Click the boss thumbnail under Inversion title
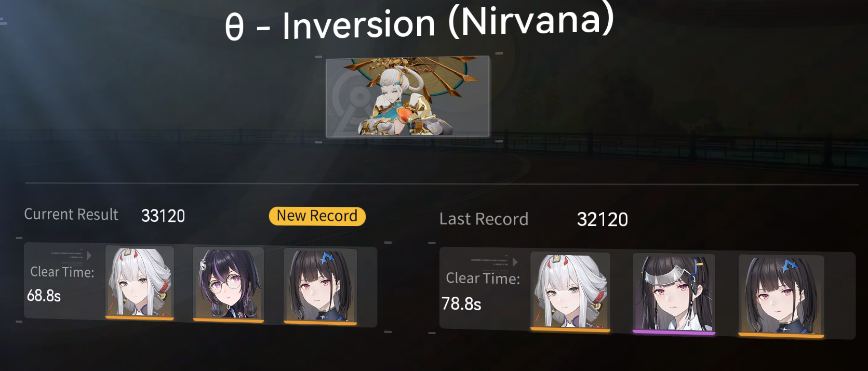868x371 pixels. click(x=408, y=97)
